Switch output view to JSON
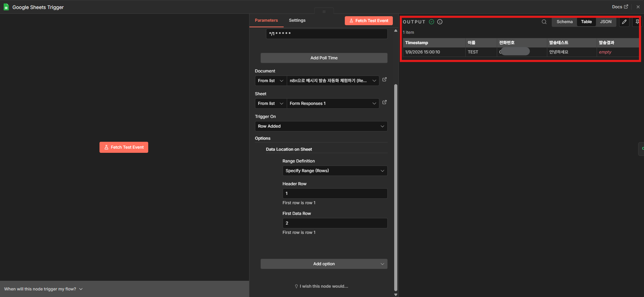The width and height of the screenshot is (644, 297). (605, 22)
